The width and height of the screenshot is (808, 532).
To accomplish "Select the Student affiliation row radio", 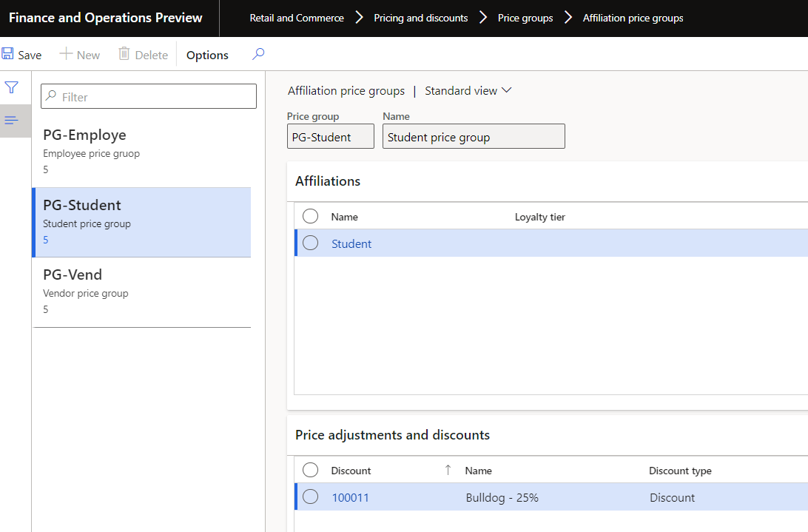I will click(x=311, y=243).
